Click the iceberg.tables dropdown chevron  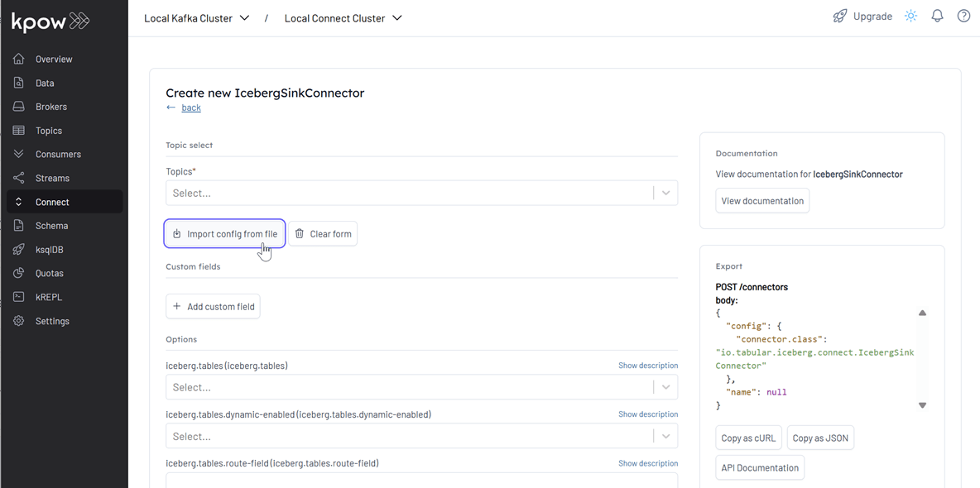coord(665,387)
